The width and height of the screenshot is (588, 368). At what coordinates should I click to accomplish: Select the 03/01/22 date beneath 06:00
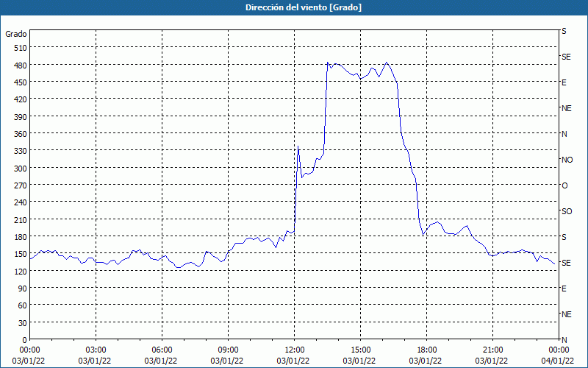(161, 361)
